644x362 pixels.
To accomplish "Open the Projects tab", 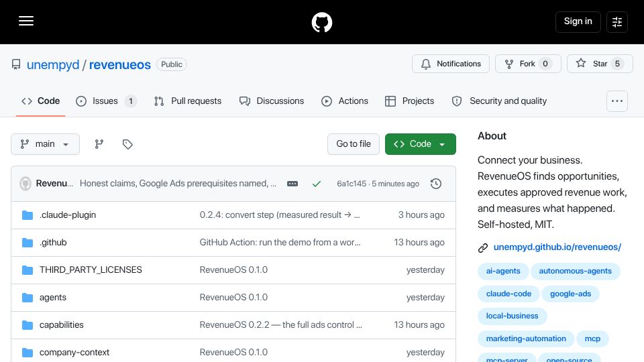I will tap(409, 101).
